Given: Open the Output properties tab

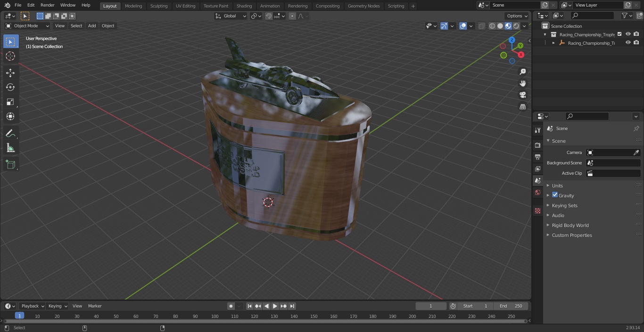Looking at the screenshot, I should pos(537,157).
